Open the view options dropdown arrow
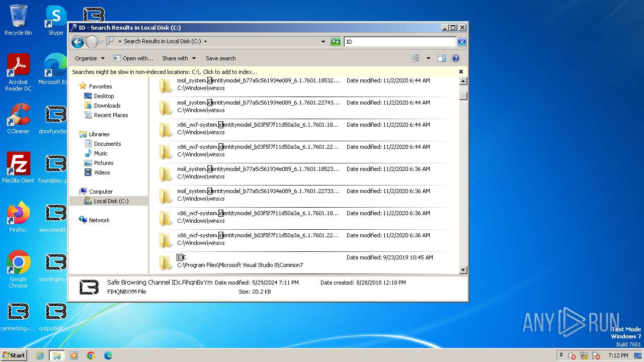 tap(428, 58)
